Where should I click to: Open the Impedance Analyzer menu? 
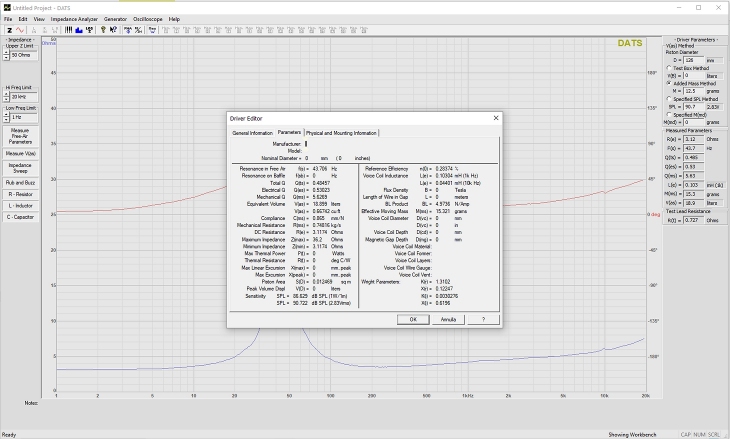(74, 19)
